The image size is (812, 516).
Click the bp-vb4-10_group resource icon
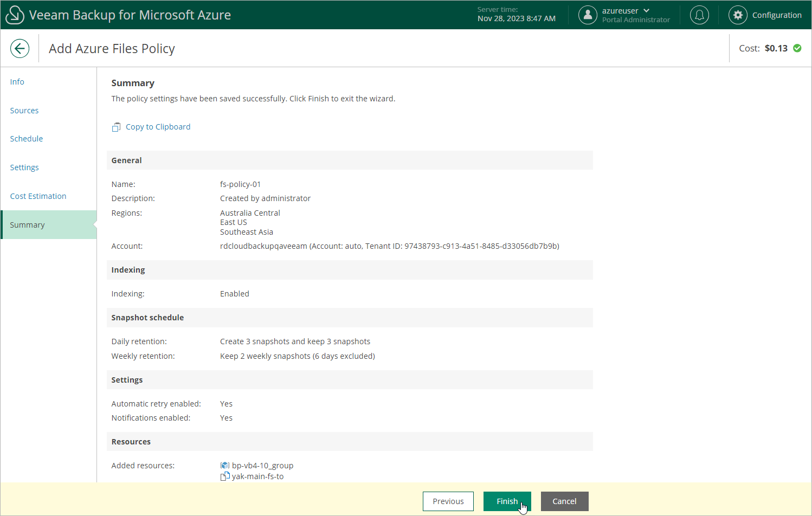point(225,465)
